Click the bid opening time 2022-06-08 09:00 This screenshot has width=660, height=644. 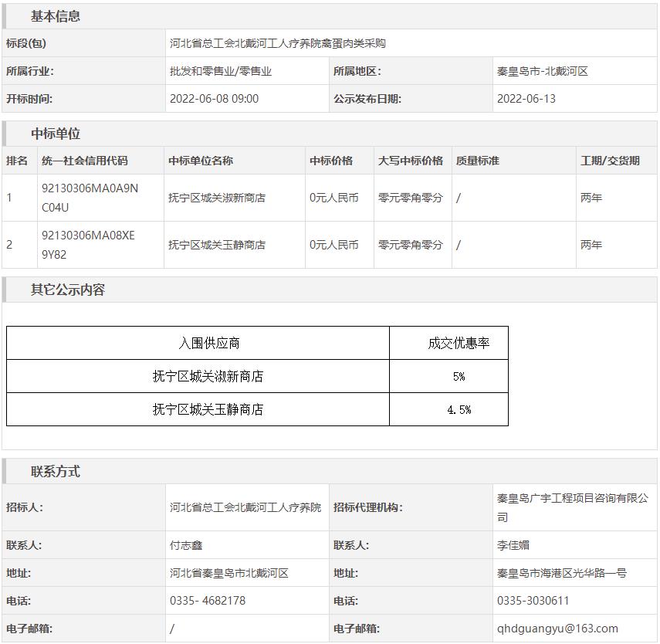215,99
